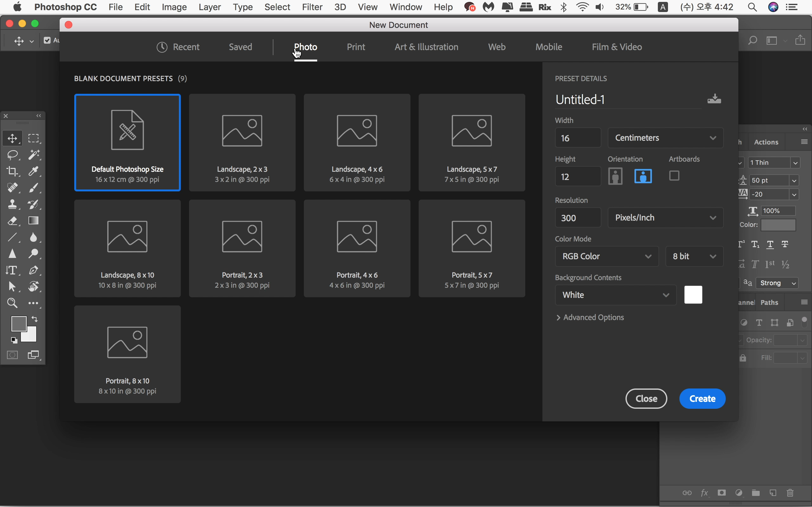Click the Close button in dialog
The height and width of the screenshot is (507, 812).
click(x=646, y=398)
